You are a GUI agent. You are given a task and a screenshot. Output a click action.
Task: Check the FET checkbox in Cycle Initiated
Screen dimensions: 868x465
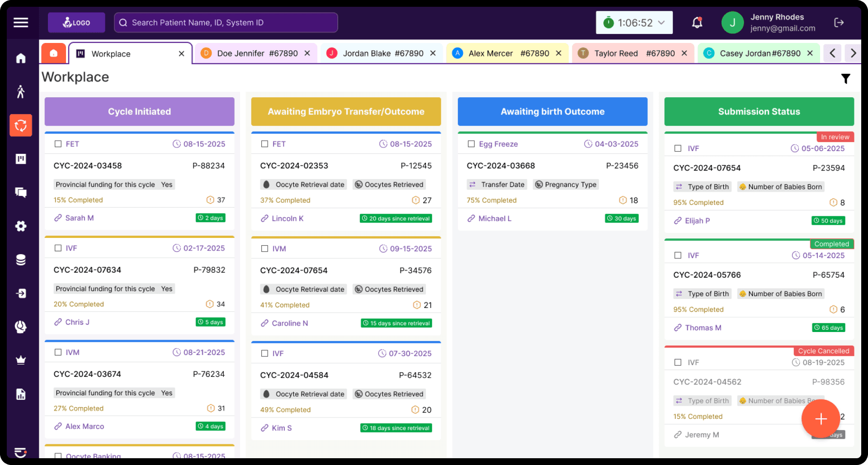(x=58, y=144)
